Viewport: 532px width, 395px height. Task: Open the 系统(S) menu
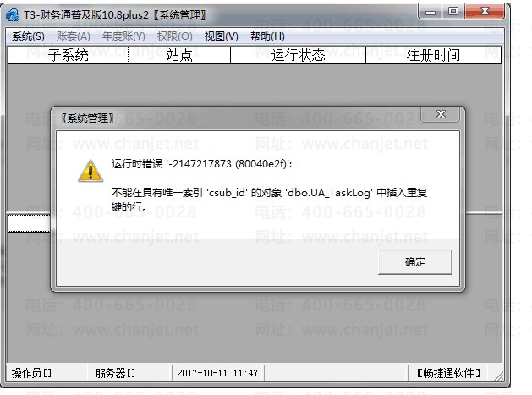tap(28, 36)
